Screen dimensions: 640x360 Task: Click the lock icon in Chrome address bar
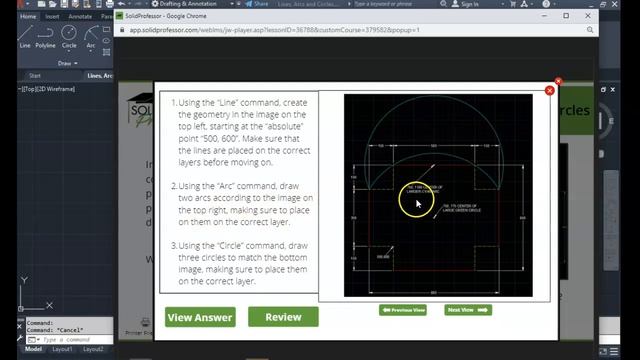click(122, 30)
